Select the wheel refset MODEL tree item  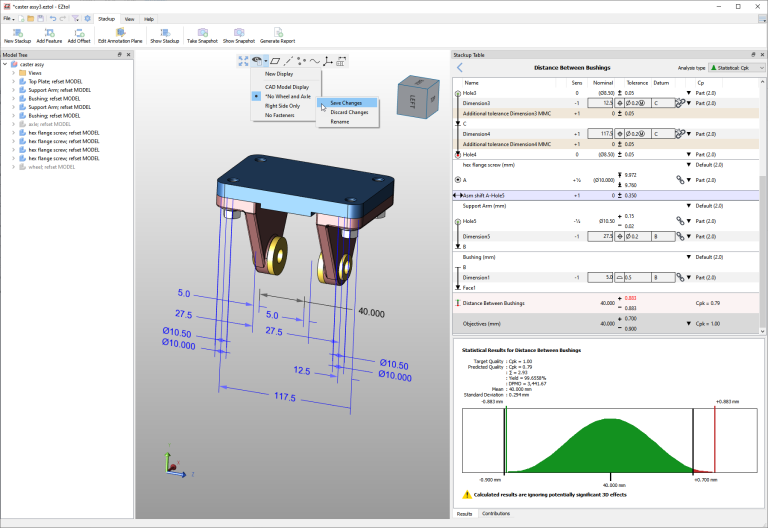(51, 167)
